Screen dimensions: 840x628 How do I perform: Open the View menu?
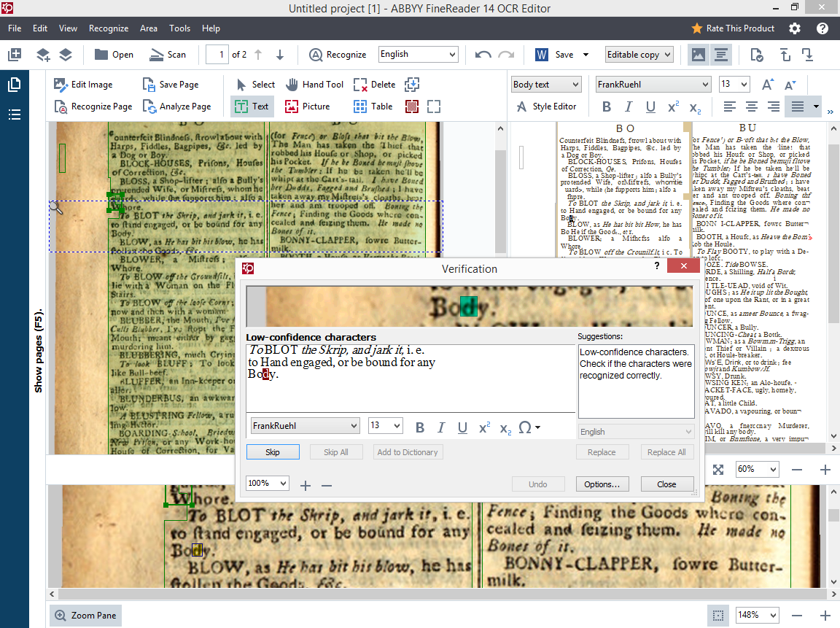pos(68,28)
